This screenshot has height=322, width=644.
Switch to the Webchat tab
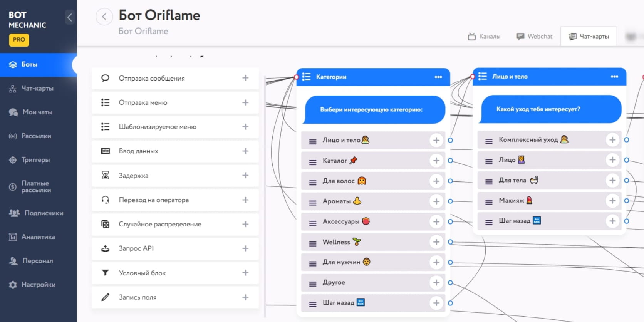click(x=534, y=37)
